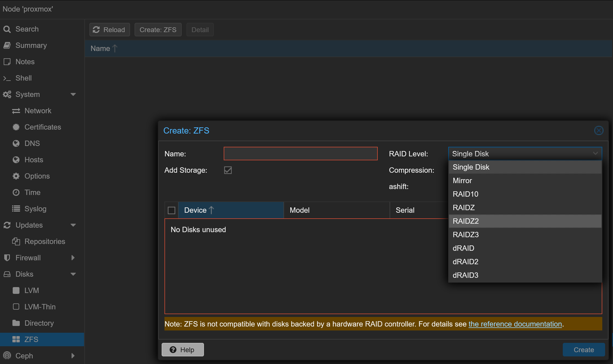The height and width of the screenshot is (364, 613).
Task: Click the Reload refresh icon
Action: (96, 30)
